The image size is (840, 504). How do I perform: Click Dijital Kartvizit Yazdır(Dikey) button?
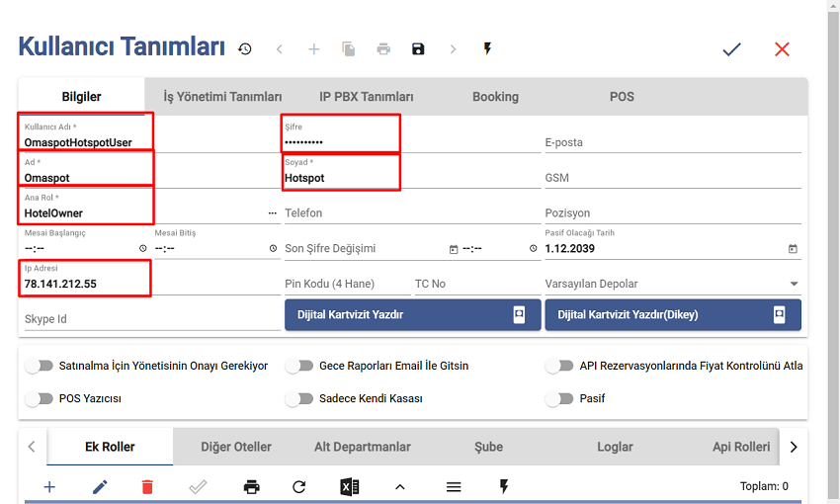[x=672, y=314]
